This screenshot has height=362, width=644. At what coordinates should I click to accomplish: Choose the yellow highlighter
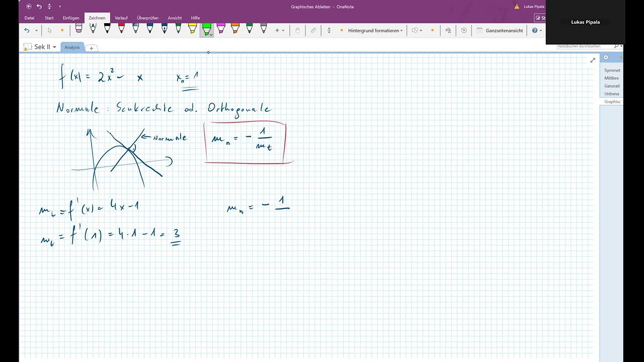coord(192,28)
